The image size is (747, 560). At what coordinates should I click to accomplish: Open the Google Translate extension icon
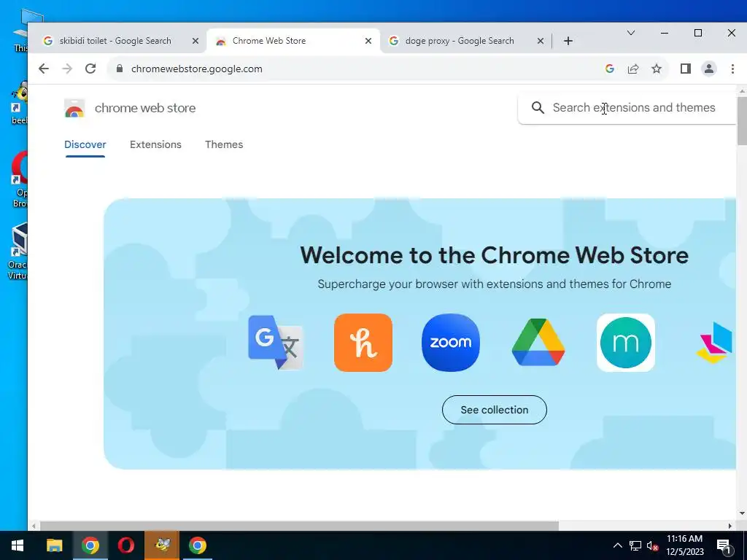pyautogui.click(x=275, y=343)
